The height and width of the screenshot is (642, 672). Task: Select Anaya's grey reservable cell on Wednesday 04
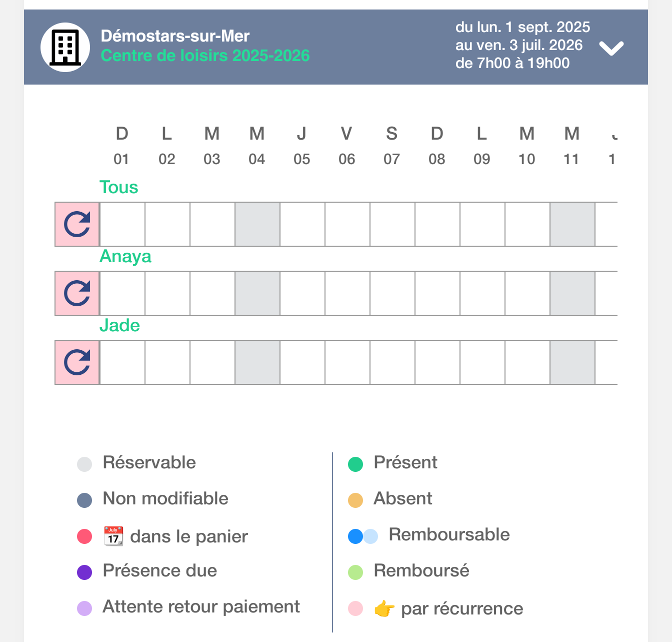click(257, 293)
